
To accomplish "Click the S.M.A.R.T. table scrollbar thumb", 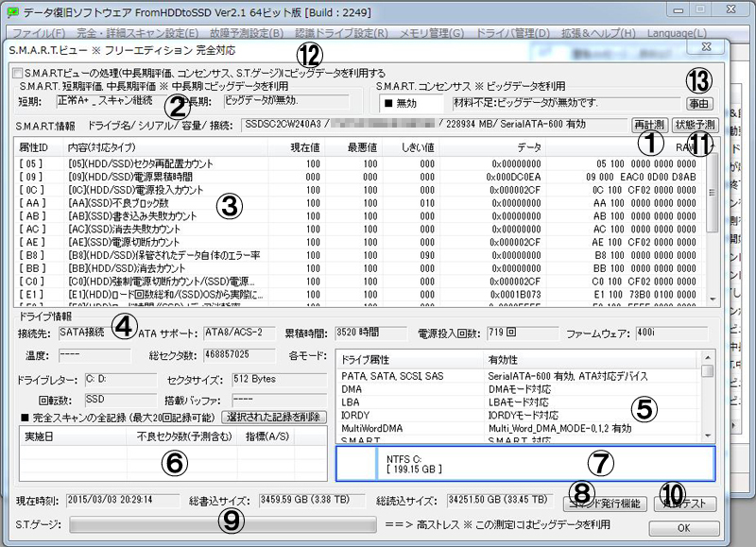I will [x=713, y=192].
